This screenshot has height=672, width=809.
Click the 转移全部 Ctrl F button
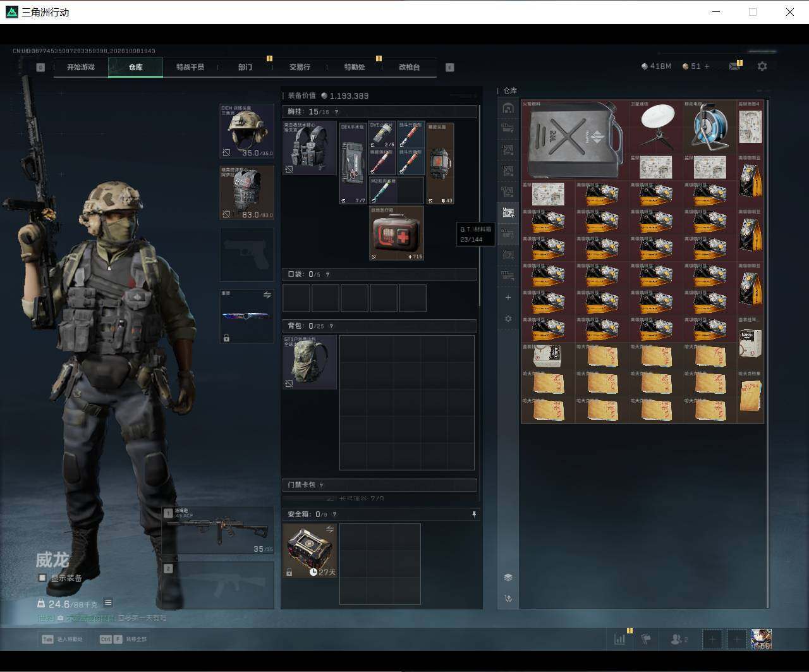point(123,639)
